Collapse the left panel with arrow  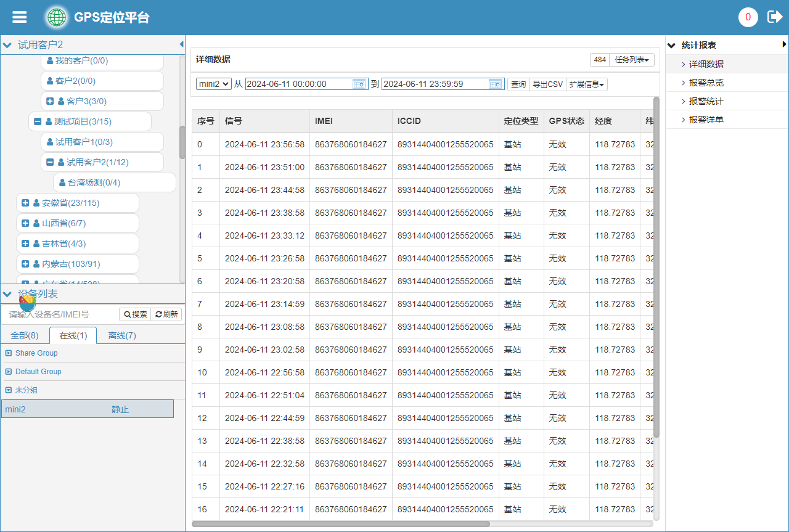[181, 44]
